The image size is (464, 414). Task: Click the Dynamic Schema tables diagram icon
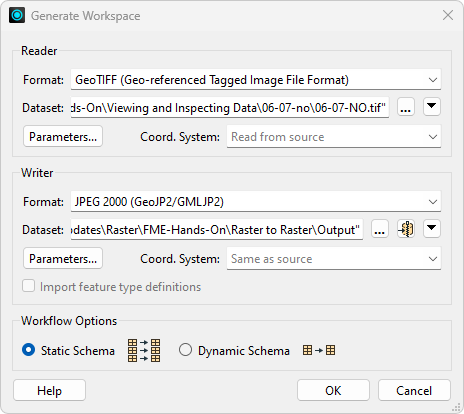(x=319, y=350)
